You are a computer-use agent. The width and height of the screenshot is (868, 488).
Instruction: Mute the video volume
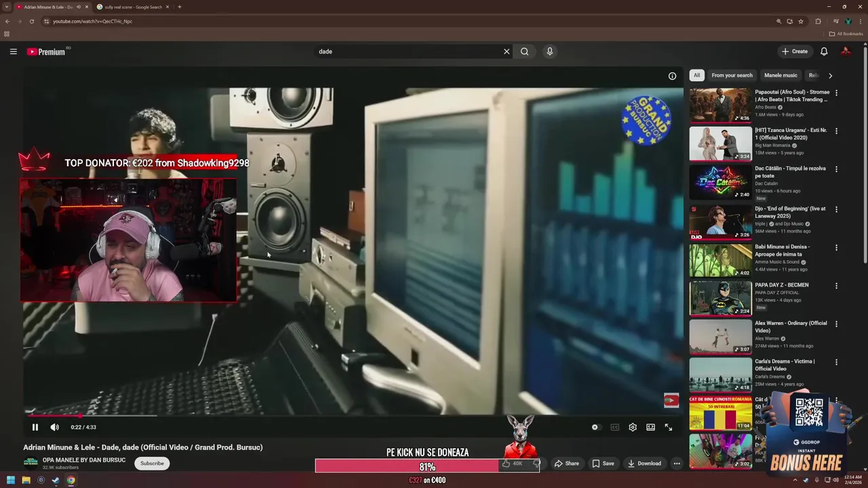pos(55,427)
